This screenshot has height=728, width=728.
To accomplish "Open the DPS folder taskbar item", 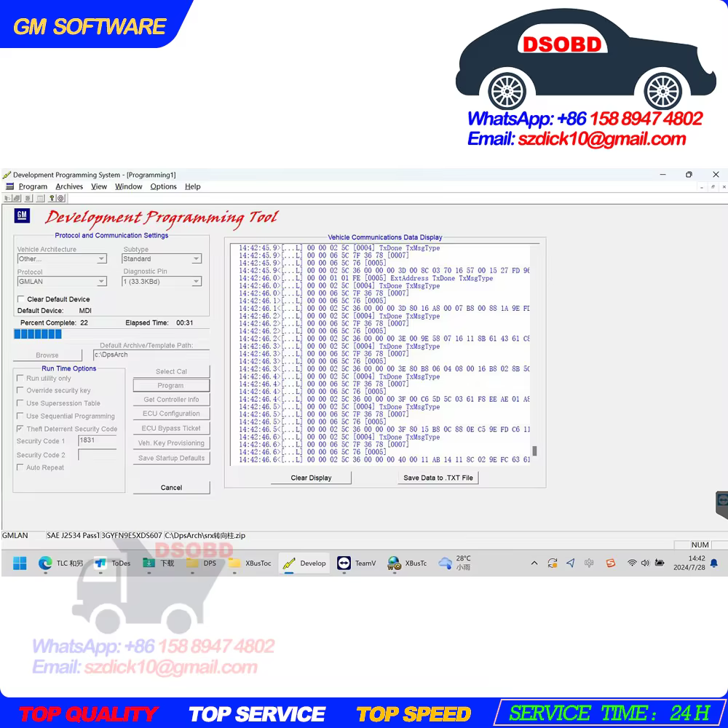I will [202, 563].
